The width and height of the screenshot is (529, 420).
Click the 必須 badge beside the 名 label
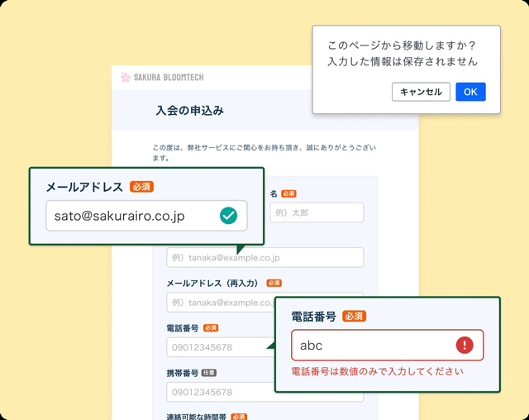(x=288, y=193)
